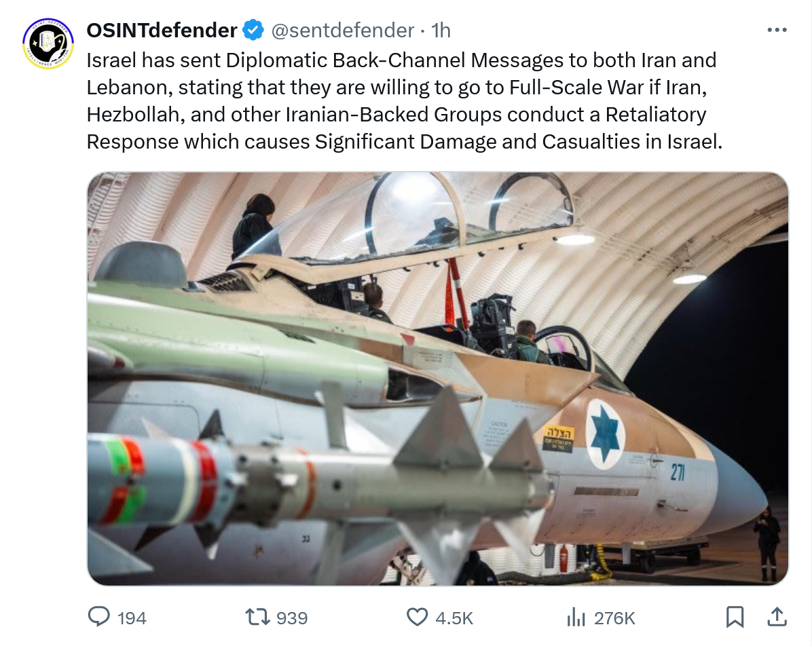812x646 pixels.
Task: Click the blue verified checkmark badge
Action: click(x=254, y=31)
